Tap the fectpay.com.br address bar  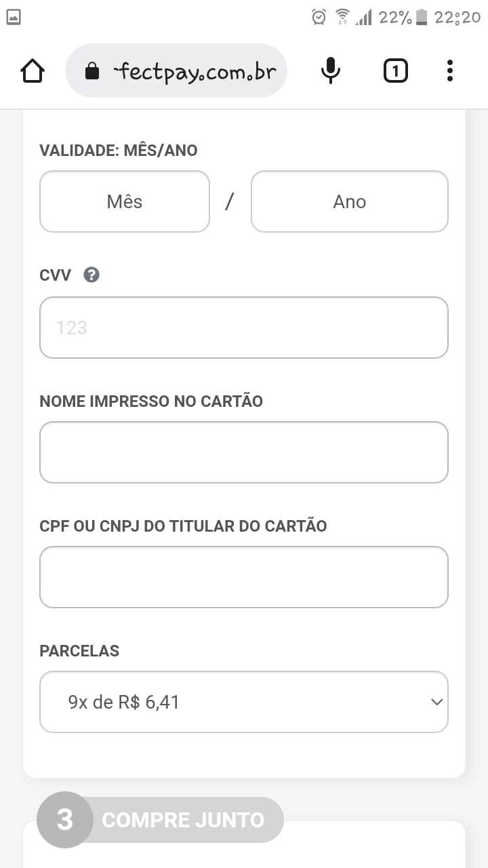(x=193, y=71)
